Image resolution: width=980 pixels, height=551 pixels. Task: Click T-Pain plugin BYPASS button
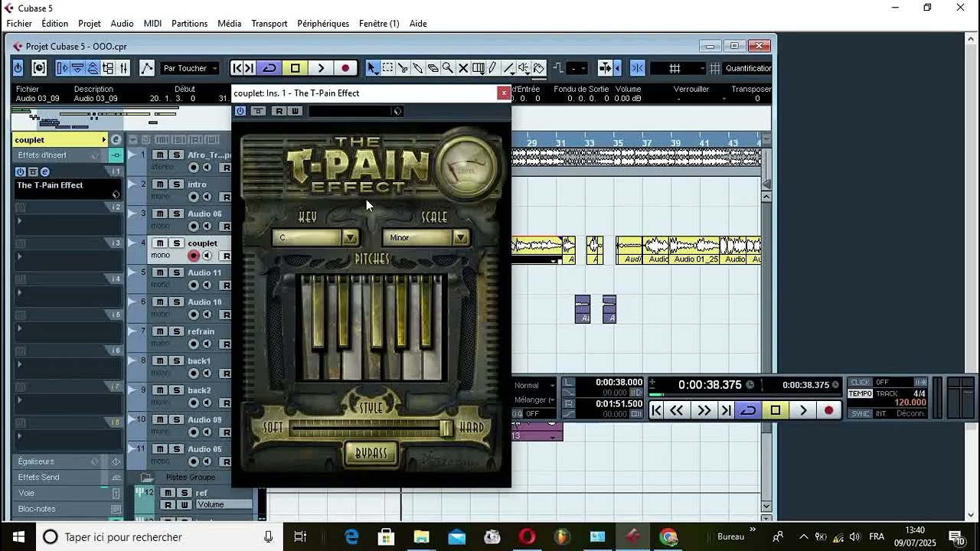pos(371,453)
